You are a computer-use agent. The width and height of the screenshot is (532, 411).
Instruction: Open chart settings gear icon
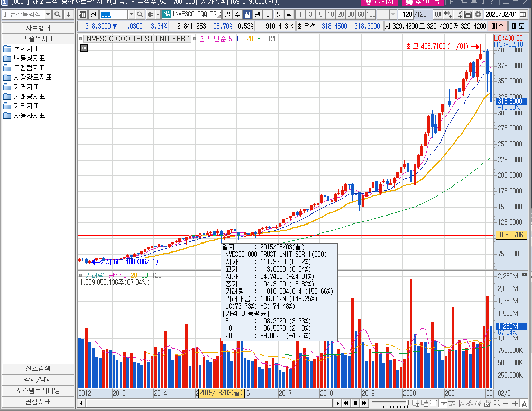click(x=478, y=15)
